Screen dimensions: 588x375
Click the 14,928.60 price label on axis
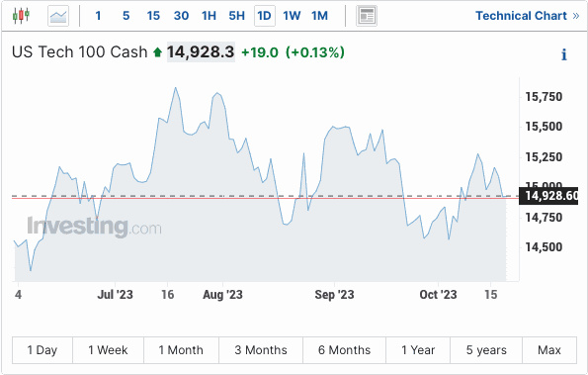[x=548, y=196]
